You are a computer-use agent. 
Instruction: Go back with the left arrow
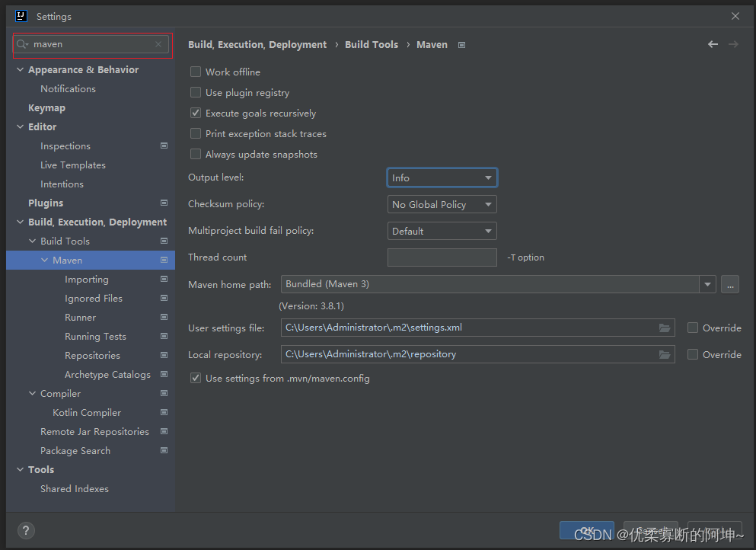(713, 44)
